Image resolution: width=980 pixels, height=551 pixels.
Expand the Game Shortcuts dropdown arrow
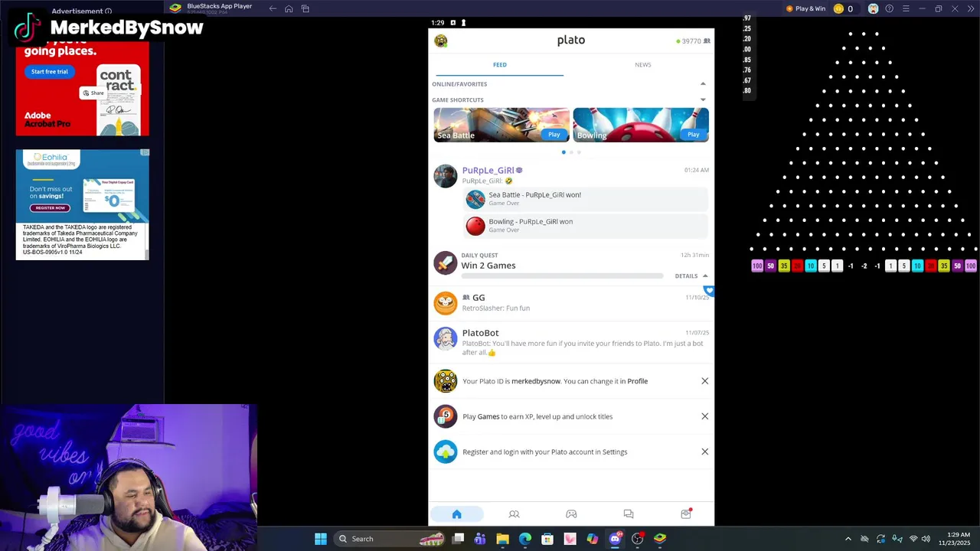pyautogui.click(x=703, y=99)
